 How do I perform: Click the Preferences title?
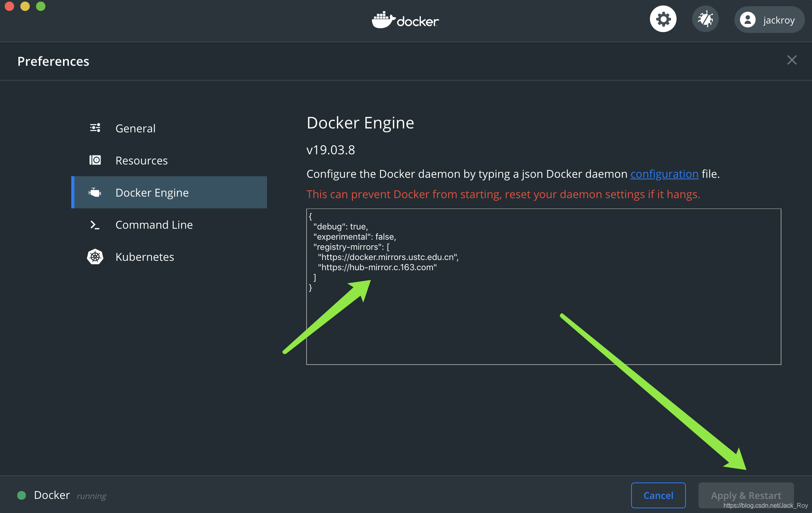(53, 61)
